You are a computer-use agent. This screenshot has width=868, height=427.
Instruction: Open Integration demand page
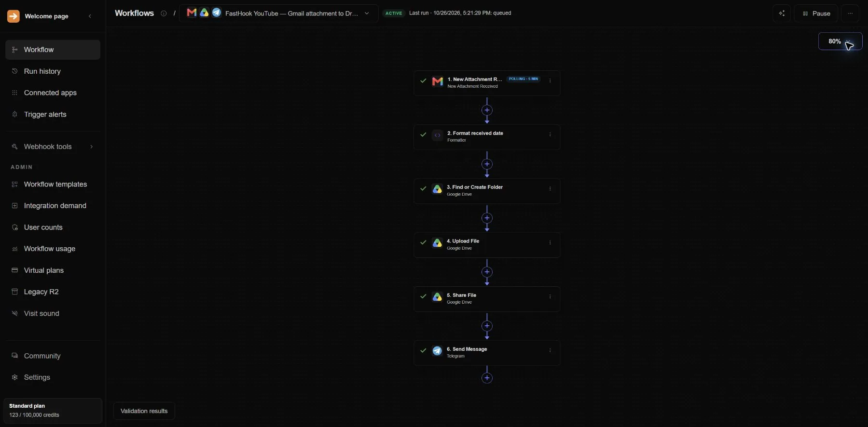(53, 206)
